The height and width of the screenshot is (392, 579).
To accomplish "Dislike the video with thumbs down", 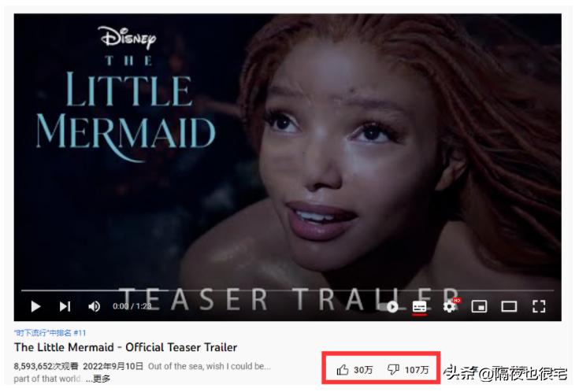I will 393,370.
